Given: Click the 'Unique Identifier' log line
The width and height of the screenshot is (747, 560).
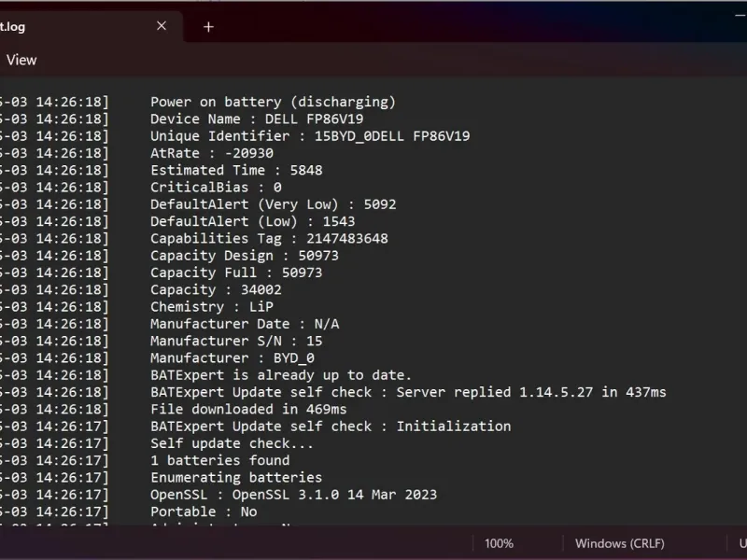Looking at the screenshot, I should [310, 136].
